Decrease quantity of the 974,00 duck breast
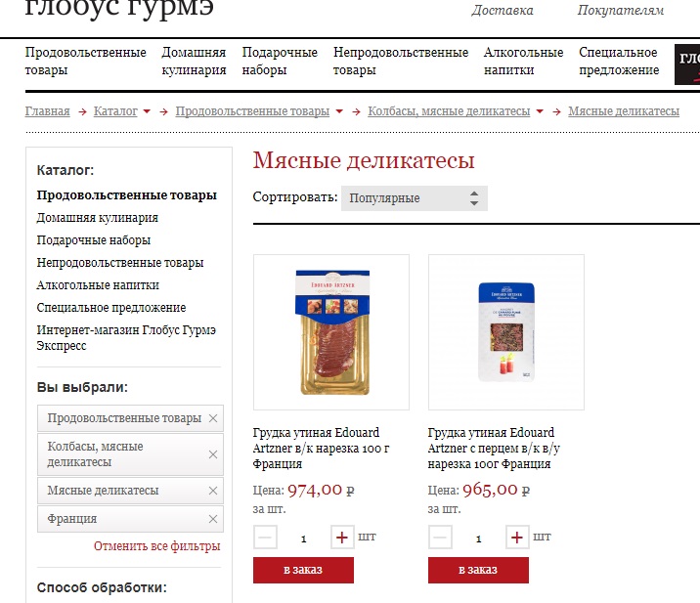The height and width of the screenshot is (603, 700). (x=265, y=537)
